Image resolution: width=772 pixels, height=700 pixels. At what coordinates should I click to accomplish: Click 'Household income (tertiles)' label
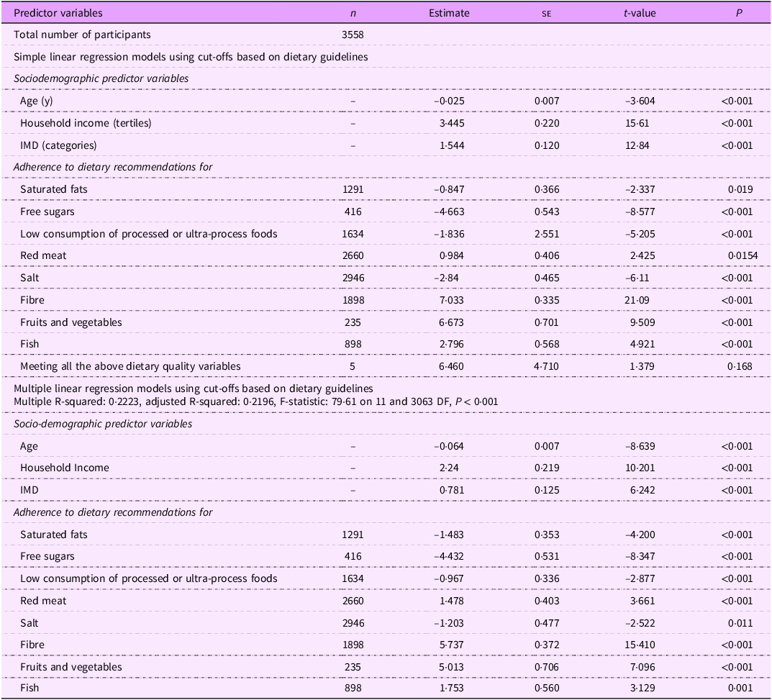click(86, 123)
